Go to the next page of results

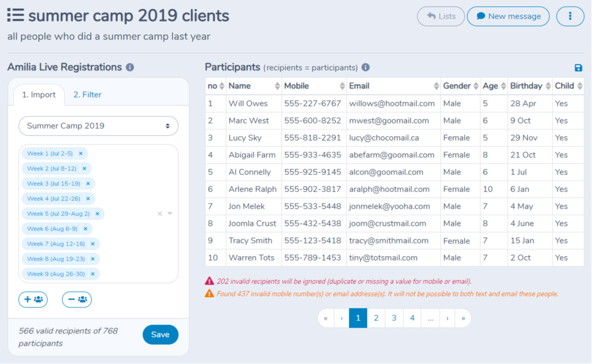448,318
